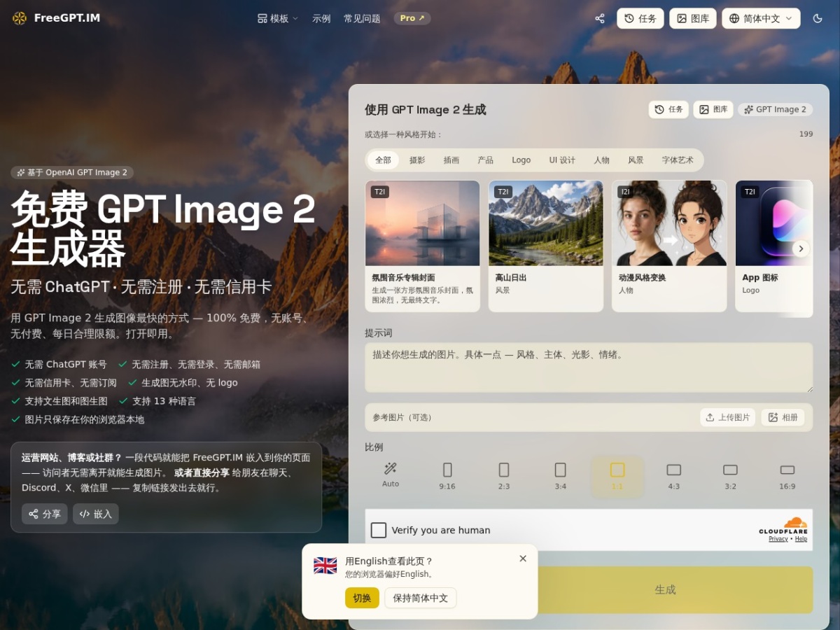Choose 高山日出 template thumbnail
This screenshot has height=630, width=840.
click(546, 223)
